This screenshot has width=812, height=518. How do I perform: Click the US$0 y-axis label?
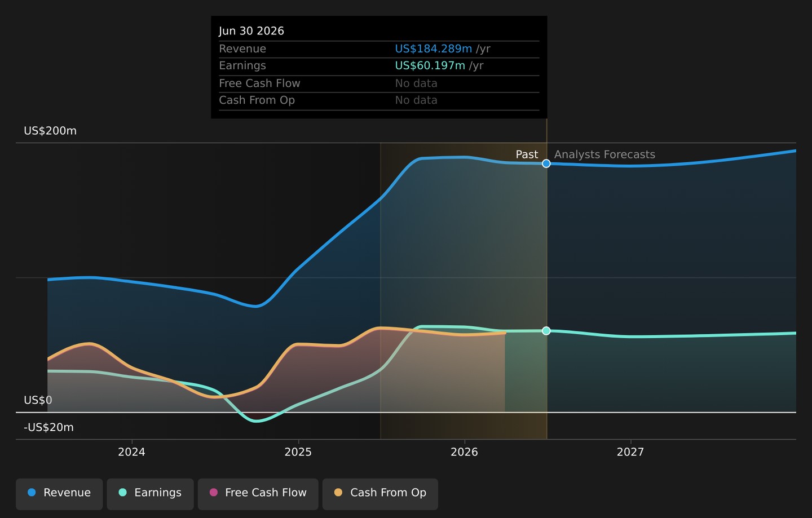point(38,400)
